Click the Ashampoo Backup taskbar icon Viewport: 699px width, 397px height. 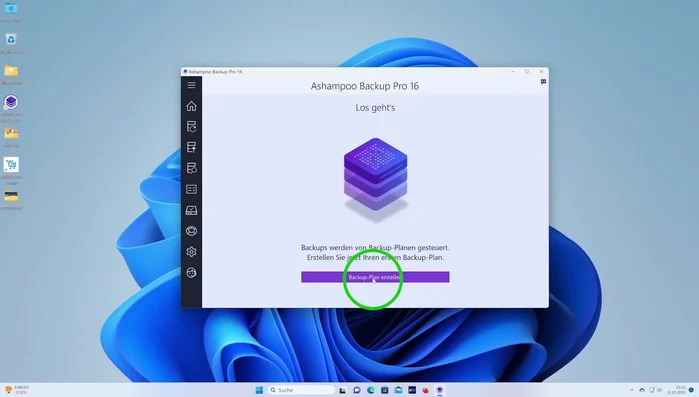tap(440, 390)
